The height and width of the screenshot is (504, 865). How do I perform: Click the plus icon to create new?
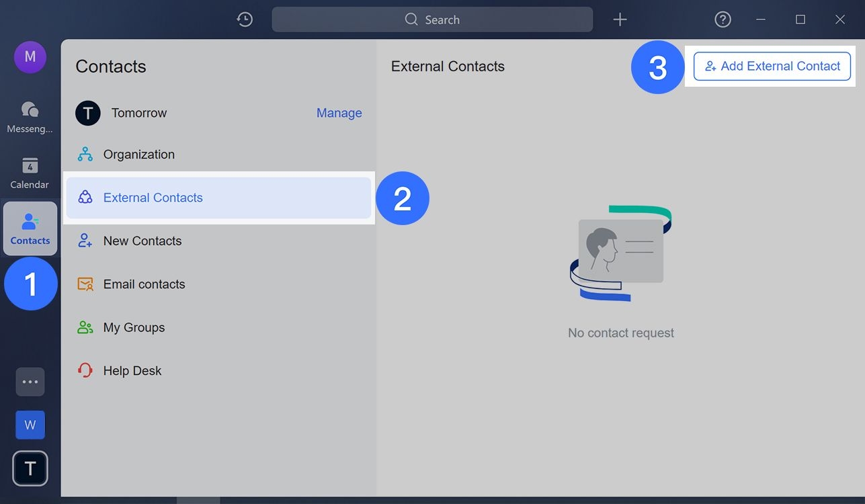(619, 19)
